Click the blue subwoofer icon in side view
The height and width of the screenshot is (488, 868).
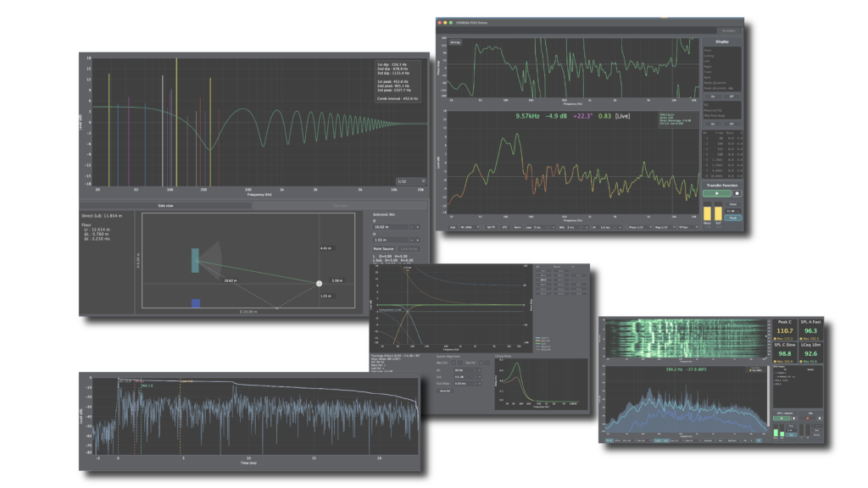196,302
